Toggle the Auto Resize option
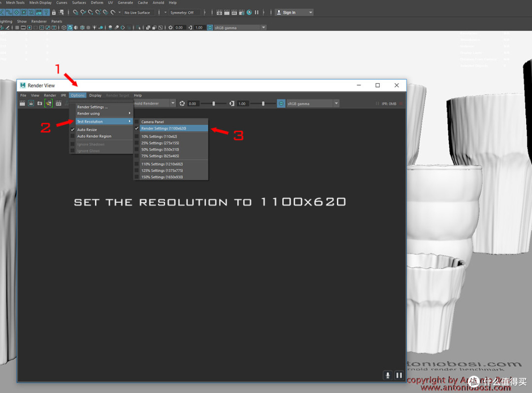The height and width of the screenshot is (393, 532). 101,130
